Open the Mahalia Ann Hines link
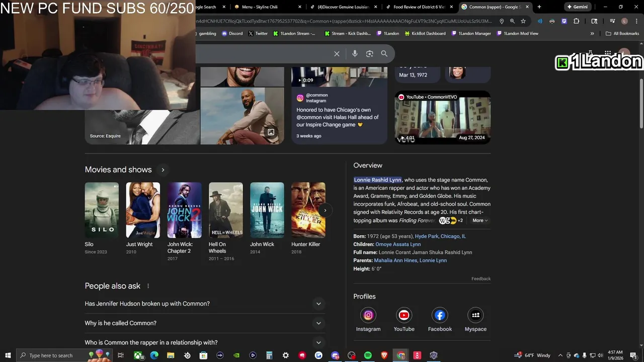The image size is (644, 362). (395, 260)
